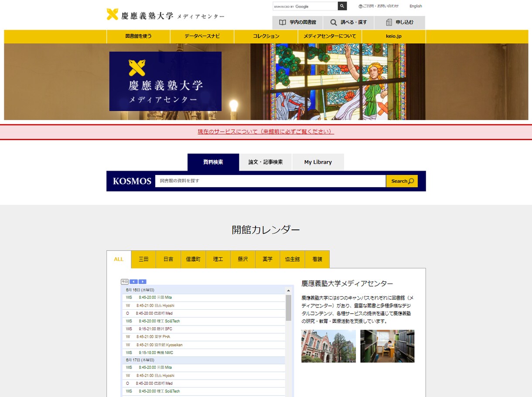
Task: Go to previous calendar period arrow
Action: 134,282
